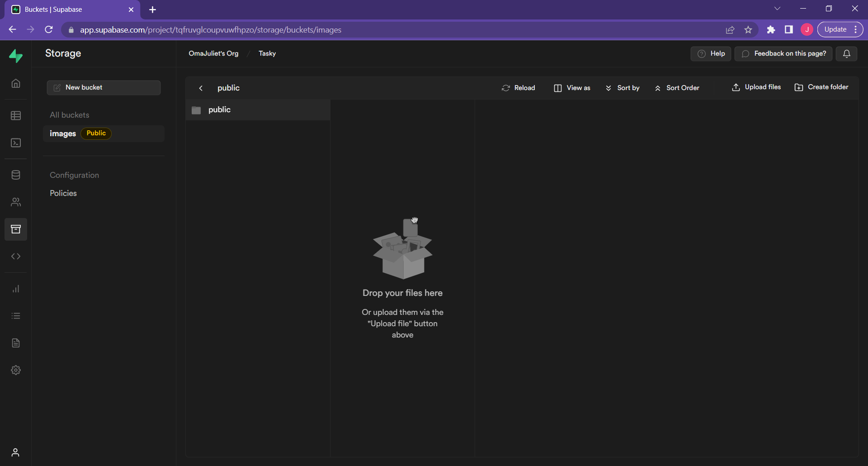Create a new folder
Image resolution: width=868 pixels, height=466 pixels.
point(821,87)
